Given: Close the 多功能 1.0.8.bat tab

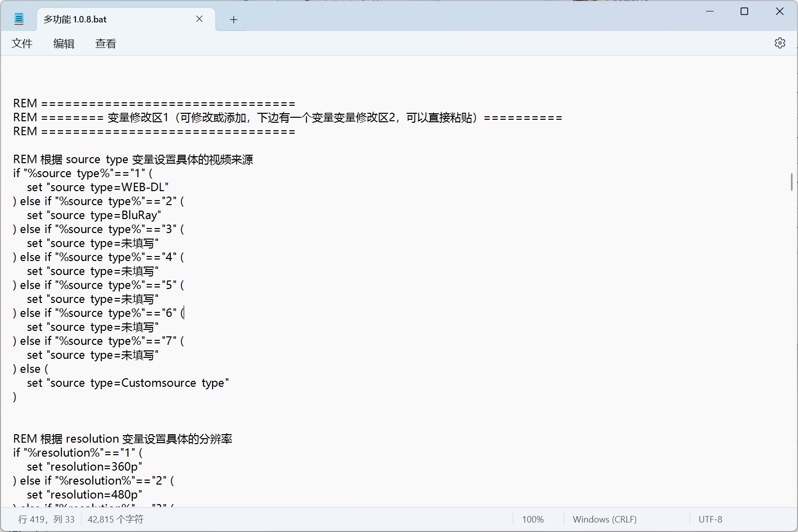Looking at the screenshot, I should 199,19.
